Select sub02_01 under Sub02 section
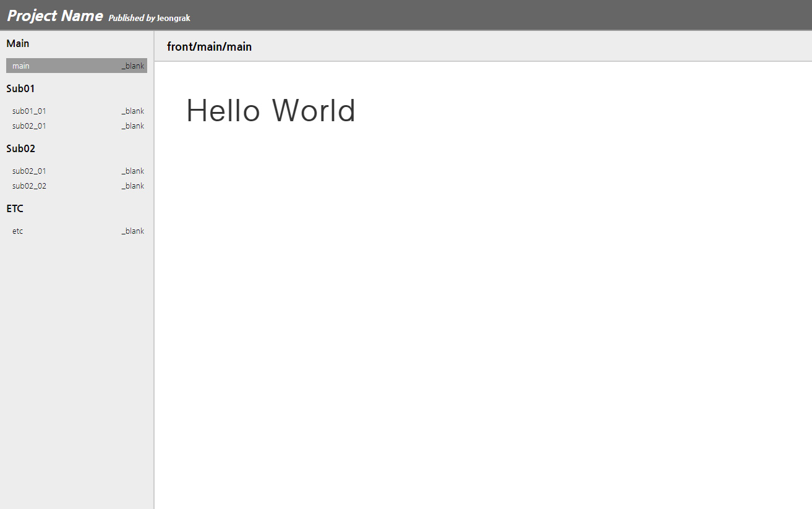Viewport: 812px width, 509px height. [x=28, y=171]
